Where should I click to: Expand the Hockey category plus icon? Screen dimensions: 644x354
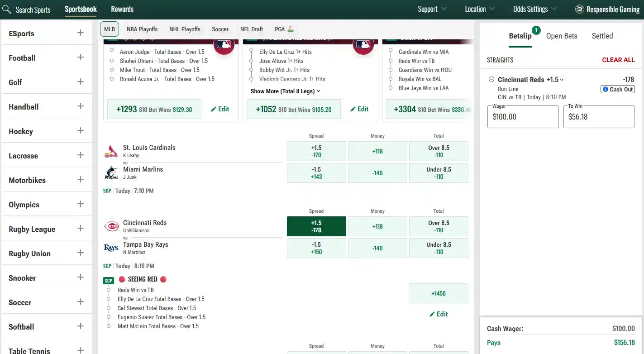(x=81, y=130)
